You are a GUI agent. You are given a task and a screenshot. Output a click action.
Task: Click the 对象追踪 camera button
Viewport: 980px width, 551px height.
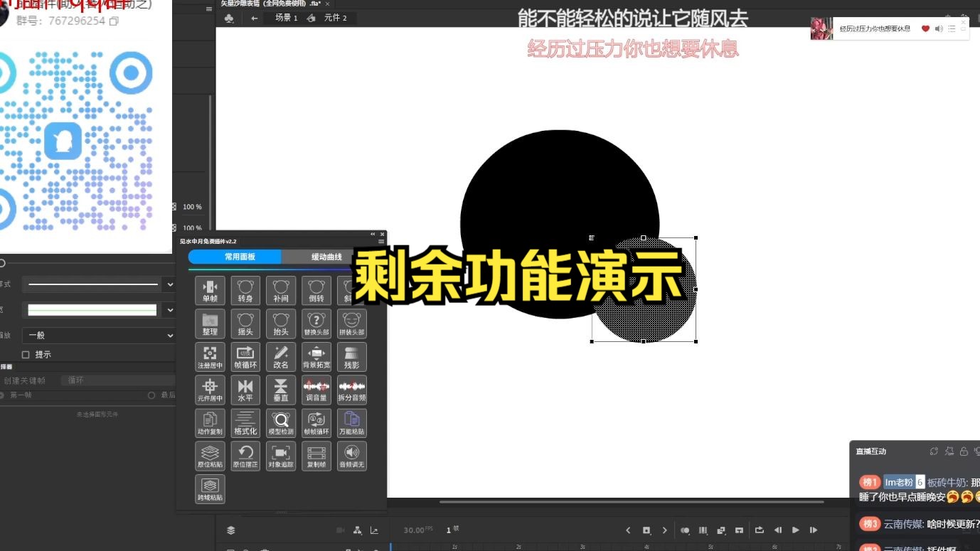pos(281,456)
